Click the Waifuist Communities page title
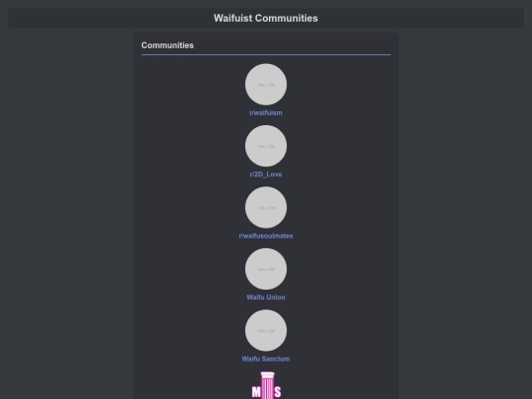The height and width of the screenshot is (399, 532). (x=266, y=18)
